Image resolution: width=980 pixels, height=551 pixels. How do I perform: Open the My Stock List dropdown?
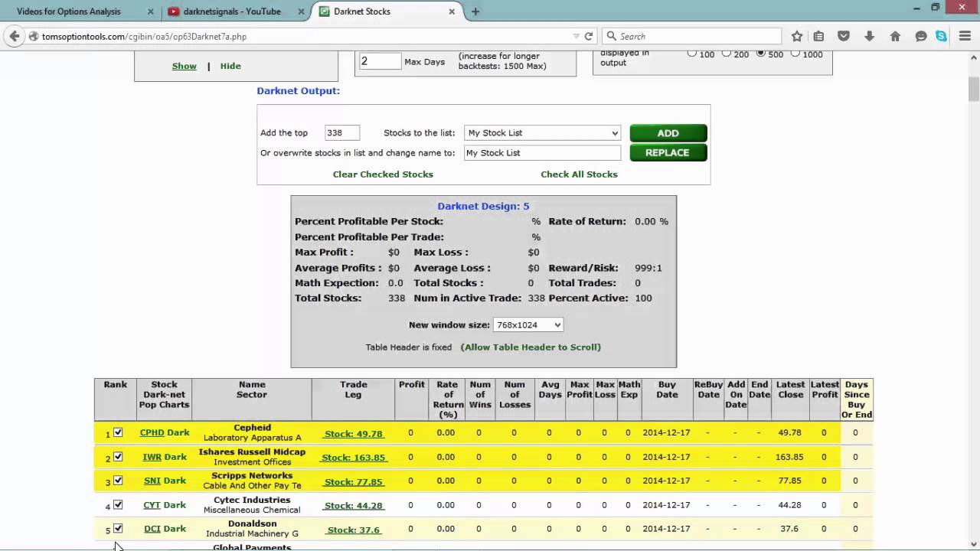[542, 133]
